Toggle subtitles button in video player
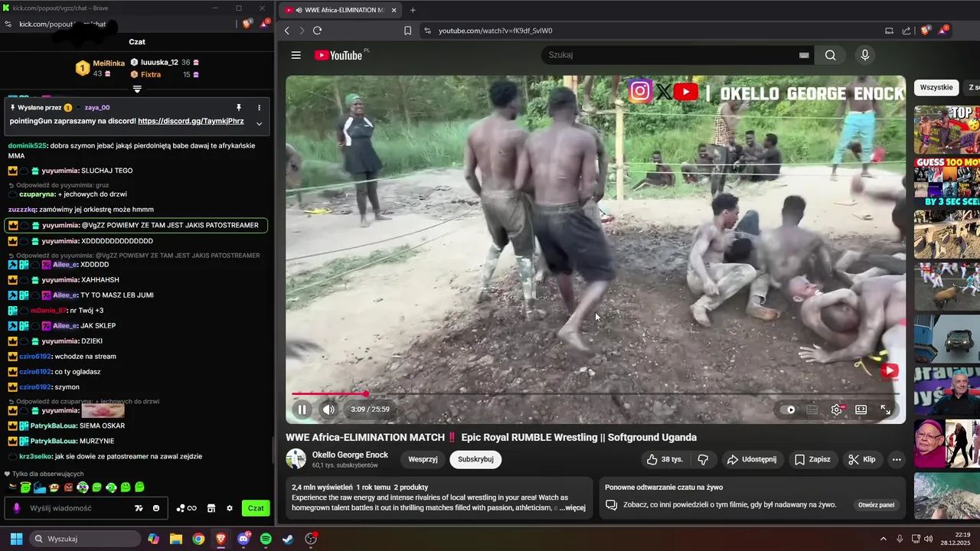Screen dimensions: 980x551 pyautogui.click(x=812, y=409)
